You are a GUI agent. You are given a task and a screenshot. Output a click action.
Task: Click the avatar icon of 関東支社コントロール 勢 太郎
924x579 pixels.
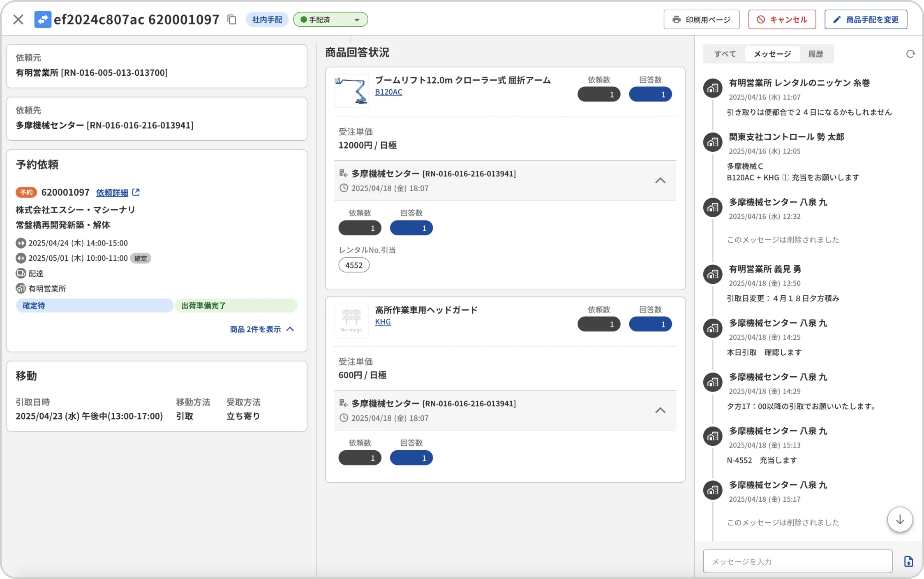[x=712, y=142]
